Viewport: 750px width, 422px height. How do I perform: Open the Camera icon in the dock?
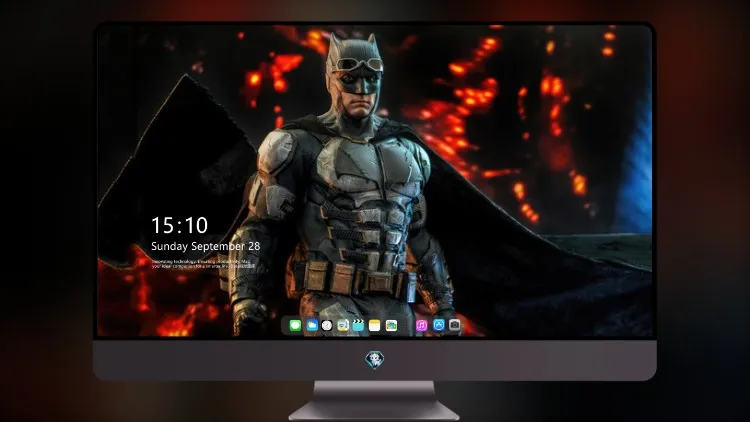click(x=454, y=325)
